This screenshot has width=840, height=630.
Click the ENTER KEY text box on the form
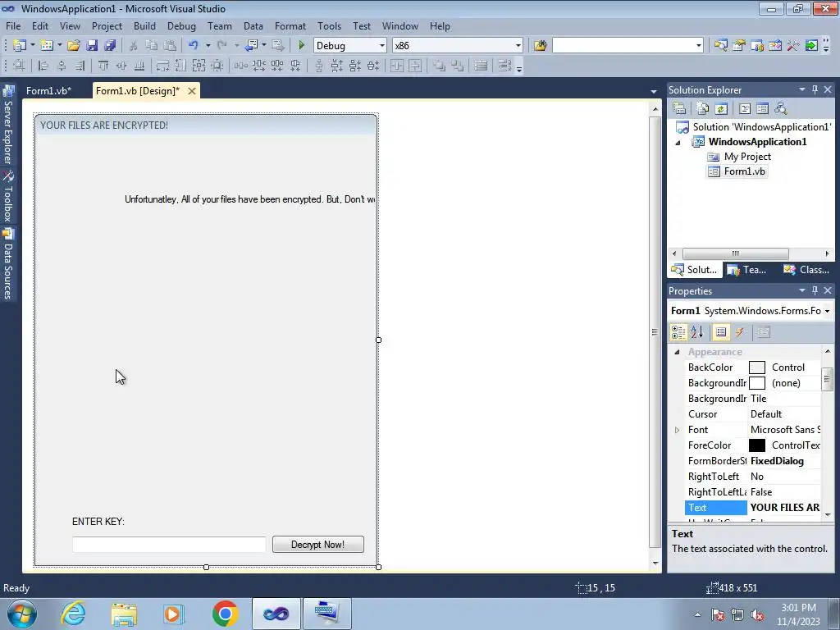click(169, 545)
